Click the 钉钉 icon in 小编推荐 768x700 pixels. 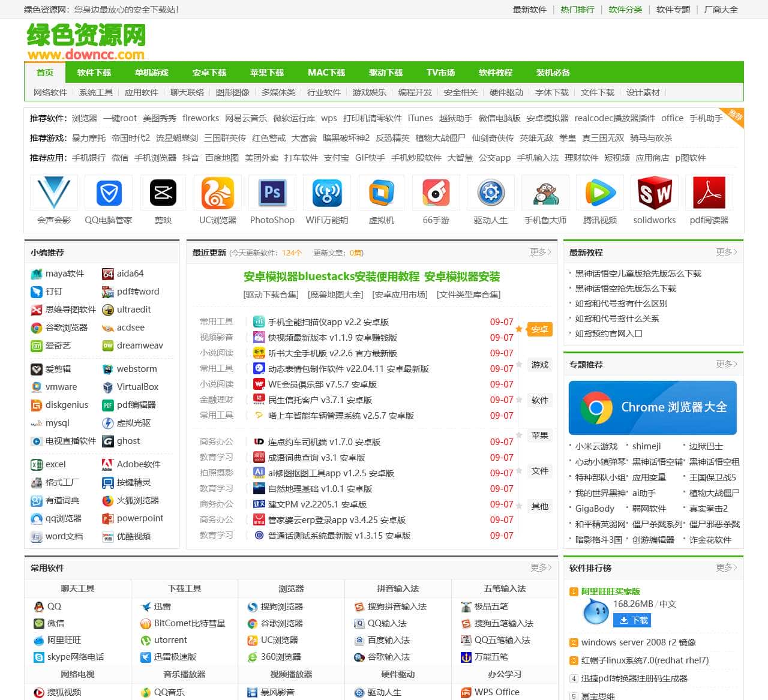(x=37, y=292)
